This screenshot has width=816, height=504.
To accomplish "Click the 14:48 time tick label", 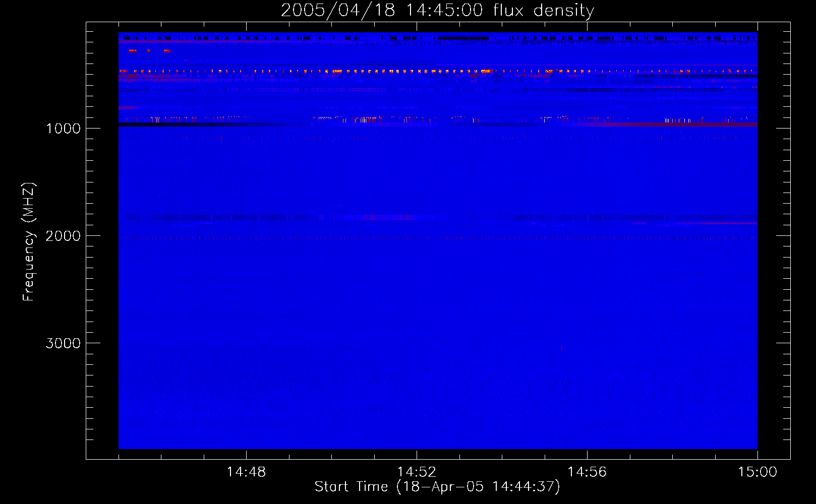I will [246, 472].
